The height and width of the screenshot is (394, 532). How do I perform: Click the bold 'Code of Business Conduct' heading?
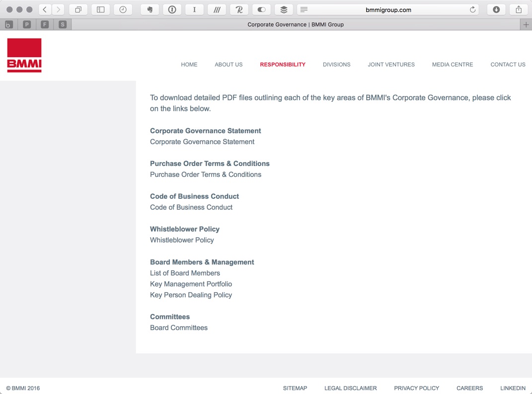[x=194, y=196]
